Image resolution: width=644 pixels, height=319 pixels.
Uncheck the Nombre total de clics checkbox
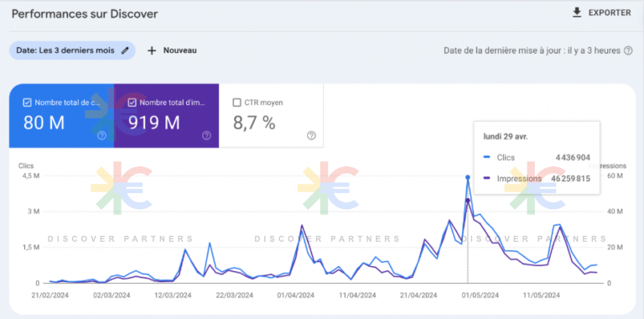click(x=28, y=102)
